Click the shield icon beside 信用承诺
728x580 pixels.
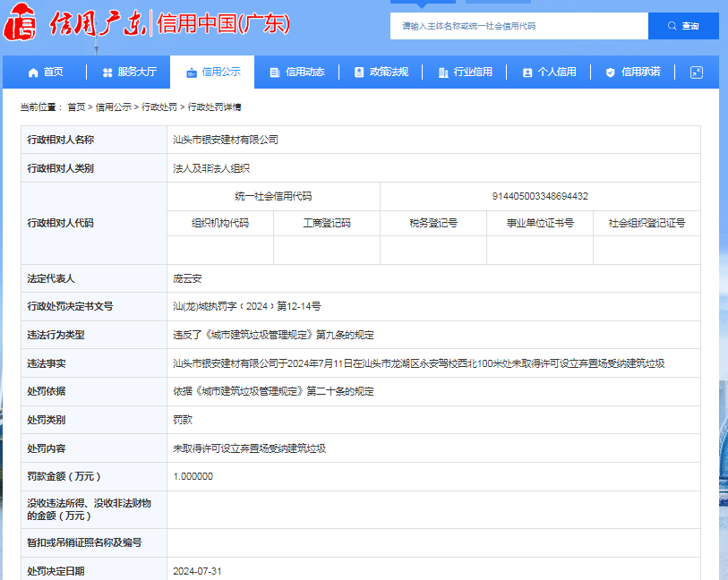(611, 72)
